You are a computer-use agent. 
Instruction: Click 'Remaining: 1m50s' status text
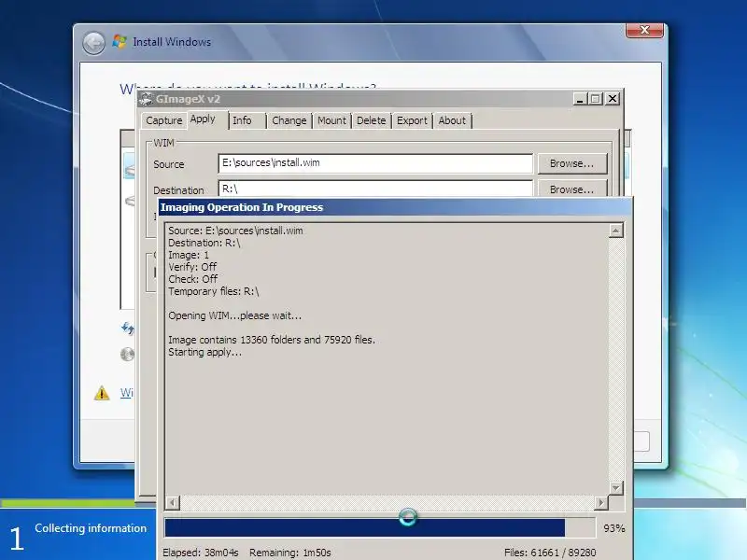click(x=290, y=553)
